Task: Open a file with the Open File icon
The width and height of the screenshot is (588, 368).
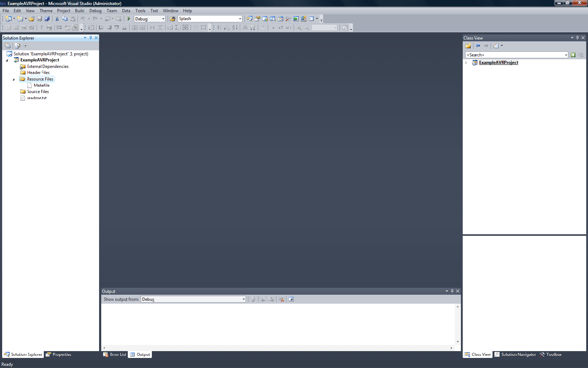Action: click(32, 19)
